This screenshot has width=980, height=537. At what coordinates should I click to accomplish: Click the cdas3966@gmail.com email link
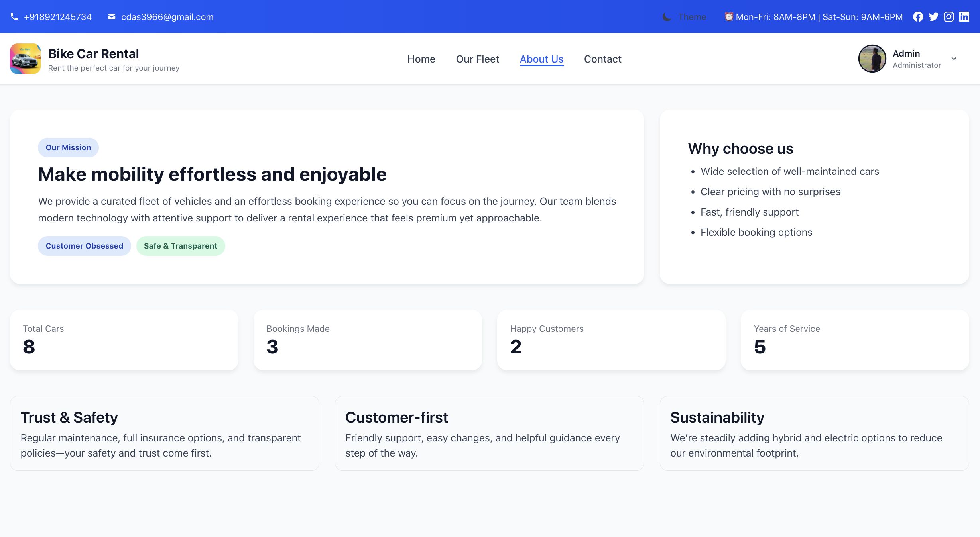(167, 17)
